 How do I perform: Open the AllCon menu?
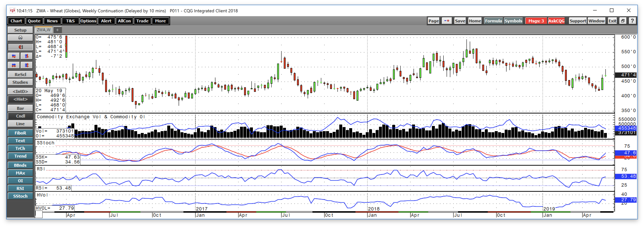click(124, 21)
